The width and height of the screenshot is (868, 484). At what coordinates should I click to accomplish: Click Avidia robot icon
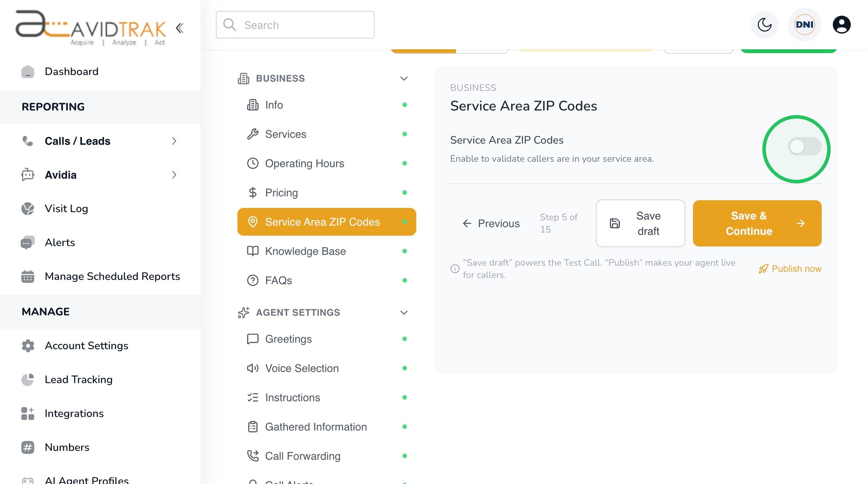pos(28,175)
